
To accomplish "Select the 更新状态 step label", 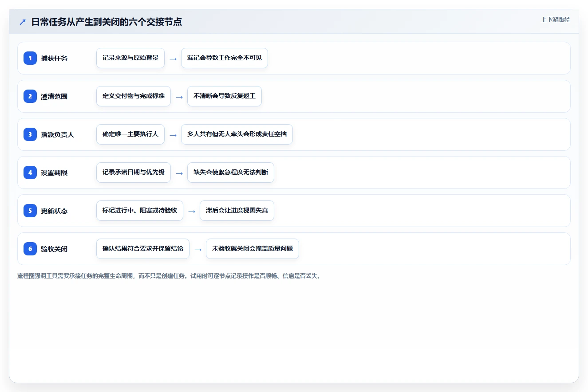I will [54, 211].
